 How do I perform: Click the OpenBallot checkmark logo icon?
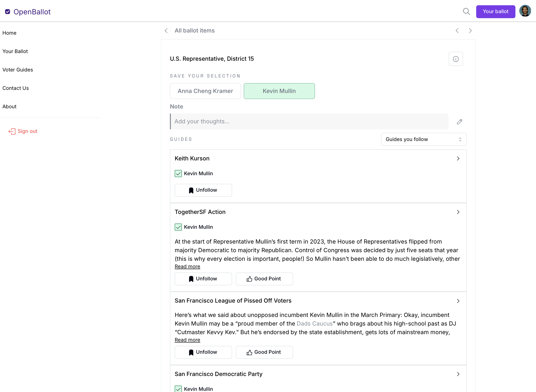[x=8, y=12]
